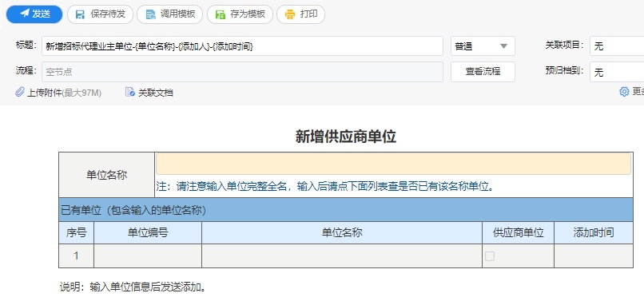
Task: Click the 流程 空节点 field
Action: [242, 72]
